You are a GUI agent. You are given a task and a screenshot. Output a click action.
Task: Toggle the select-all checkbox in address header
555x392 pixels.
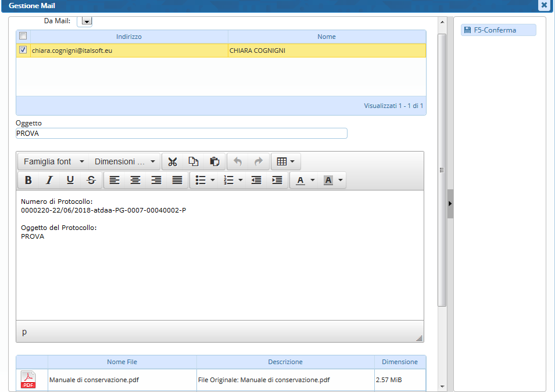[x=23, y=36]
